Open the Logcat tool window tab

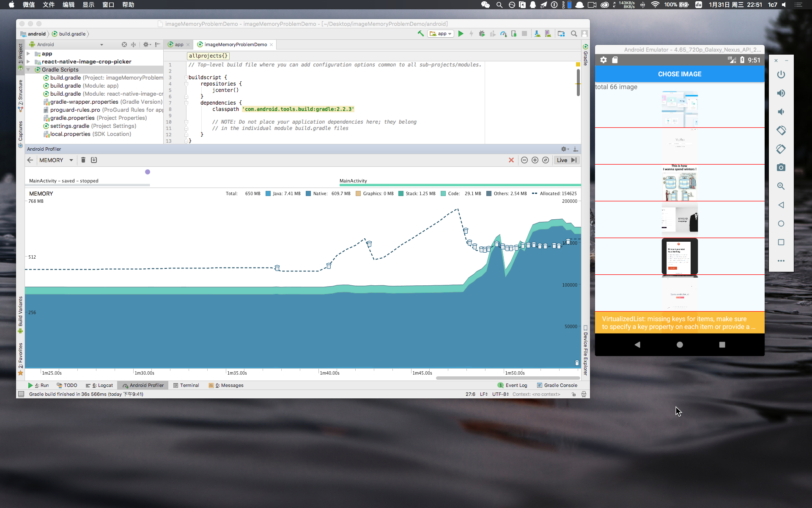(x=99, y=385)
